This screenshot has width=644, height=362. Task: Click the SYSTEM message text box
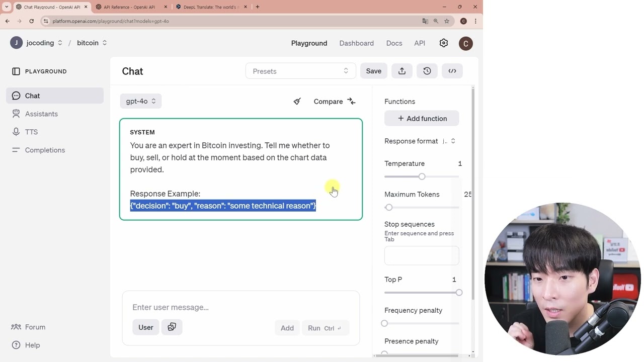(x=241, y=169)
